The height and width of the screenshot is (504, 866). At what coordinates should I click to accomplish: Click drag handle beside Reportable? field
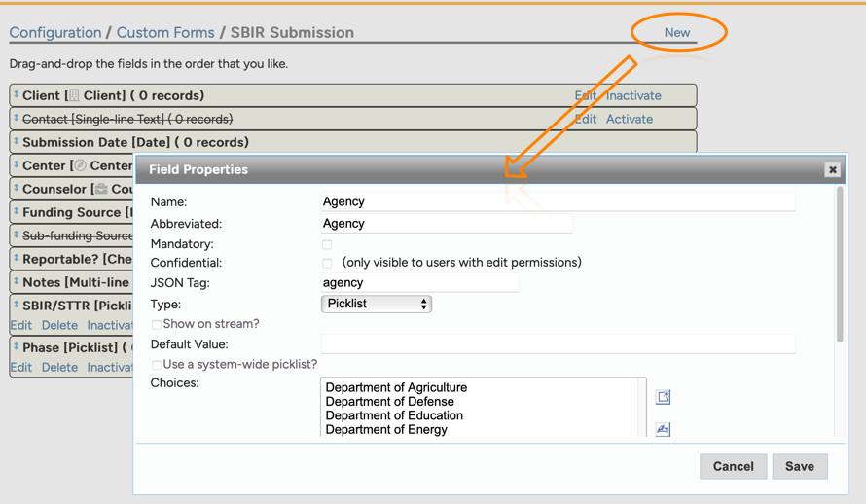(x=17, y=259)
